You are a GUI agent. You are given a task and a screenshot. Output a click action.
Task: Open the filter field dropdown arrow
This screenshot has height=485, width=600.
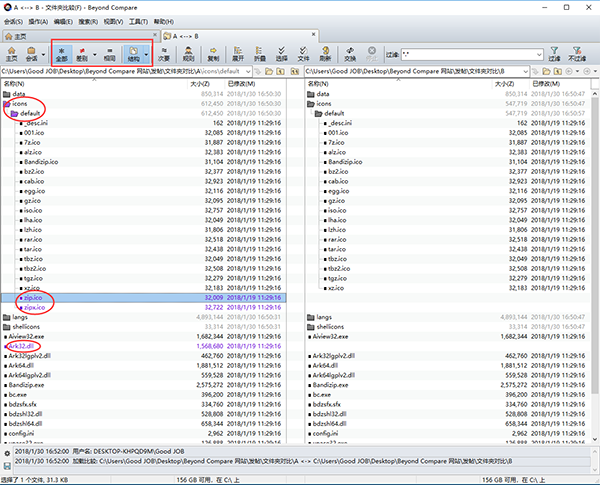click(x=539, y=55)
